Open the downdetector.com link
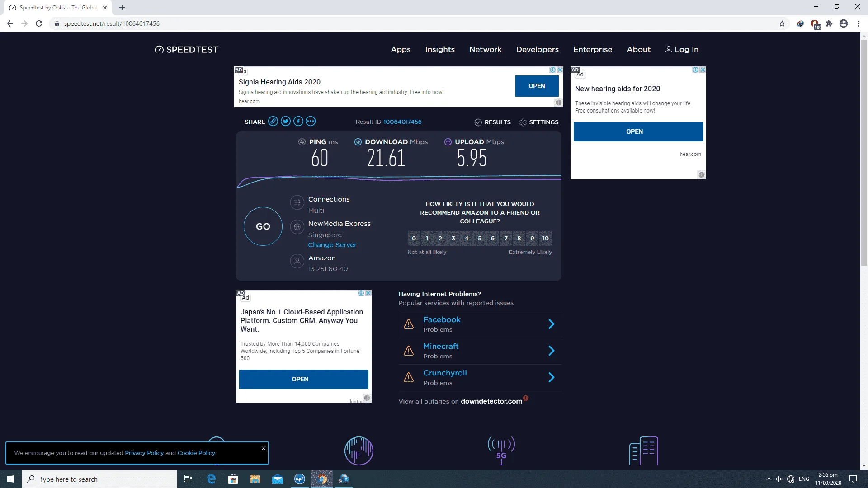 click(491, 401)
